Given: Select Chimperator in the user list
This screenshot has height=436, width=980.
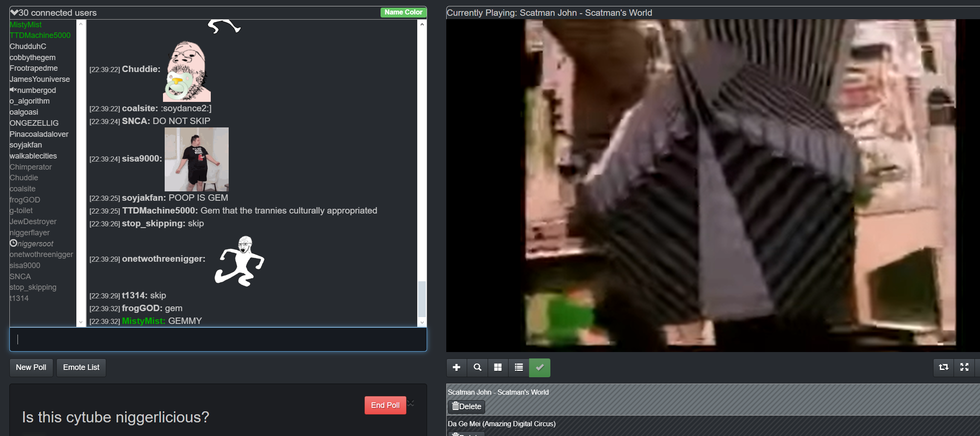Looking at the screenshot, I should pos(31,167).
